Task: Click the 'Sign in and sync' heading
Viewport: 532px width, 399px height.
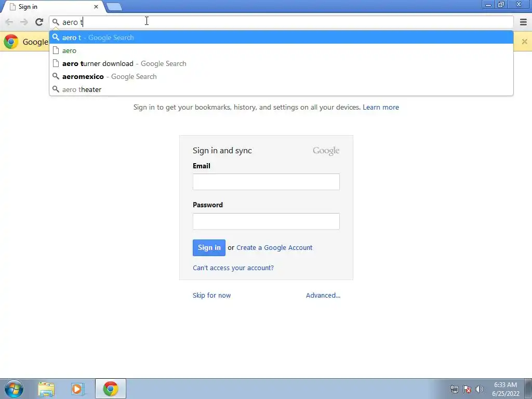Action: [x=222, y=150]
